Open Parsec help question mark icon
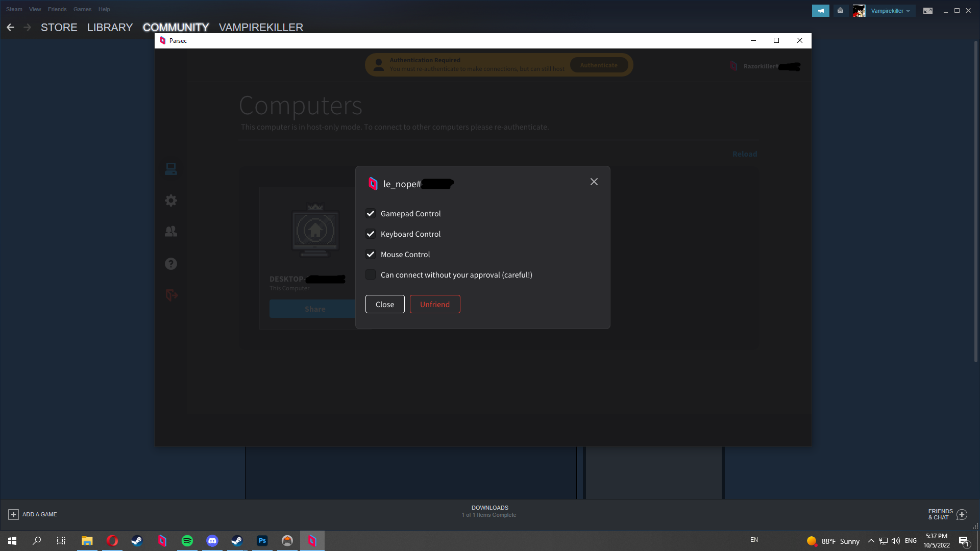Image resolution: width=980 pixels, height=551 pixels. point(171,264)
